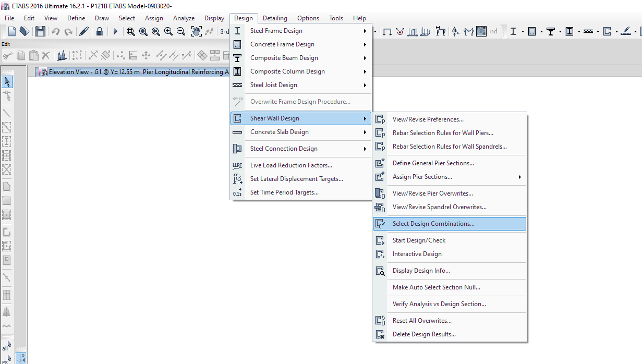The height and width of the screenshot is (364, 642).
Task: Open Set Time Period Targets...
Action: [301, 192]
